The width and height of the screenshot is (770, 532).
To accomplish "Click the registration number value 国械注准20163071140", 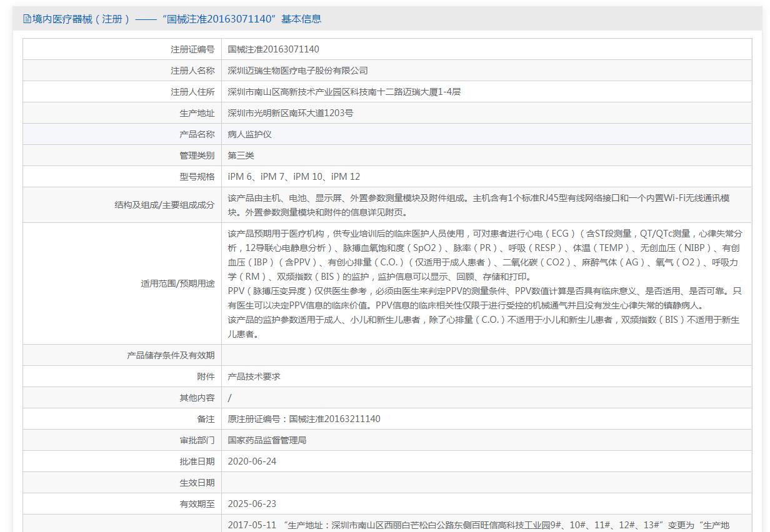I will (x=273, y=49).
